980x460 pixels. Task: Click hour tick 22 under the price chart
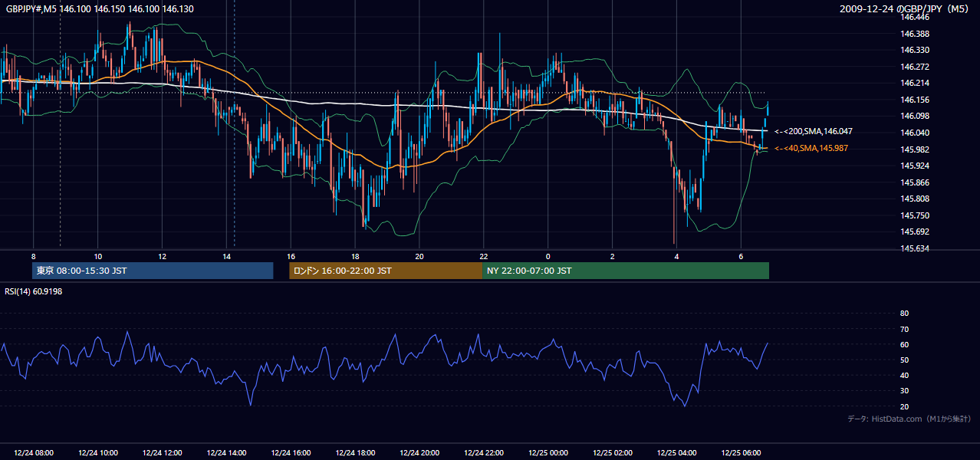(484, 256)
